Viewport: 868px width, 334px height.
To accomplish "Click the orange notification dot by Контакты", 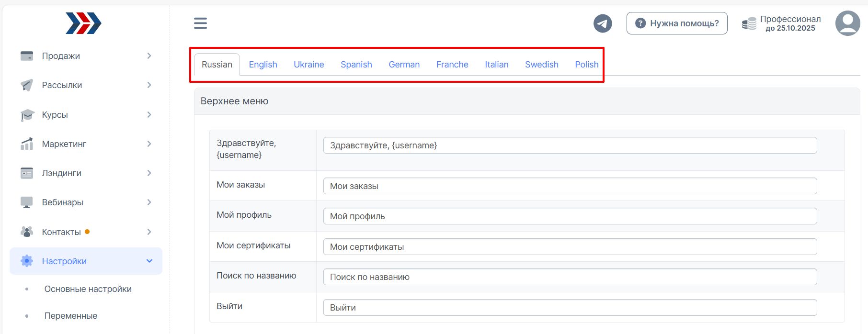I will click(x=87, y=232).
